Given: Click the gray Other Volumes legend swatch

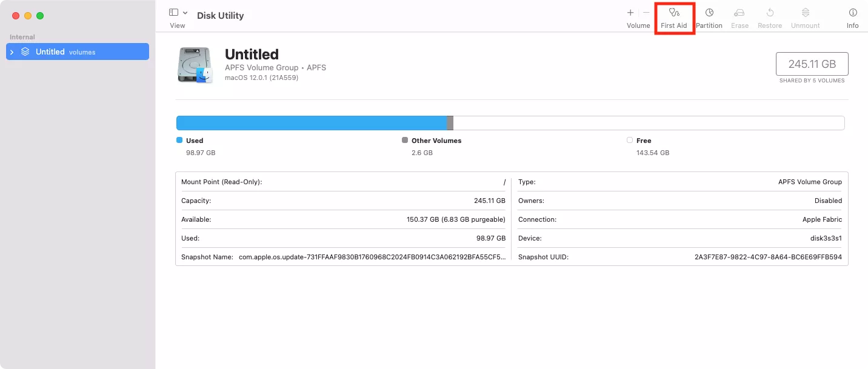Looking at the screenshot, I should click(405, 140).
